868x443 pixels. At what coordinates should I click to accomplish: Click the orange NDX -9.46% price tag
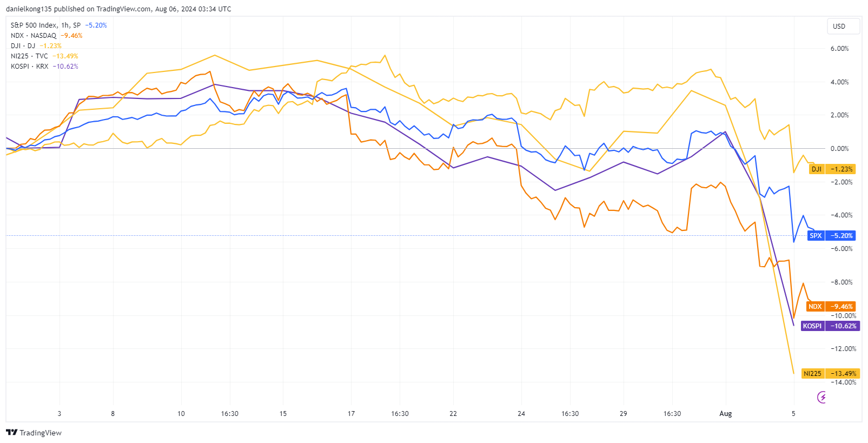coord(831,307)
